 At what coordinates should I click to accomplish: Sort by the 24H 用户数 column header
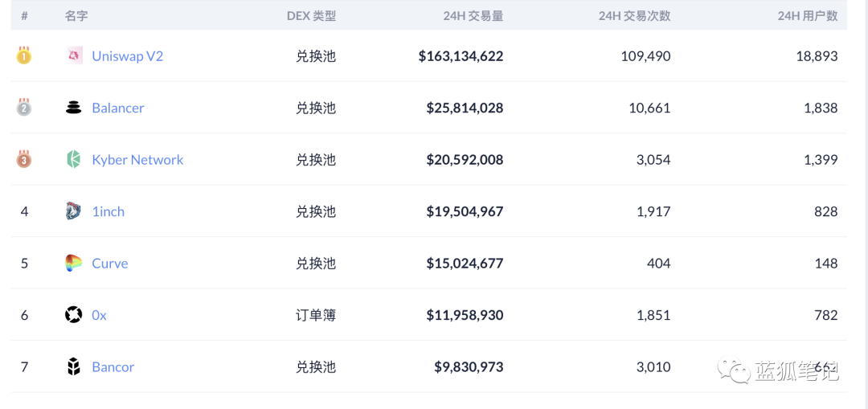click(x=807, y=15)
